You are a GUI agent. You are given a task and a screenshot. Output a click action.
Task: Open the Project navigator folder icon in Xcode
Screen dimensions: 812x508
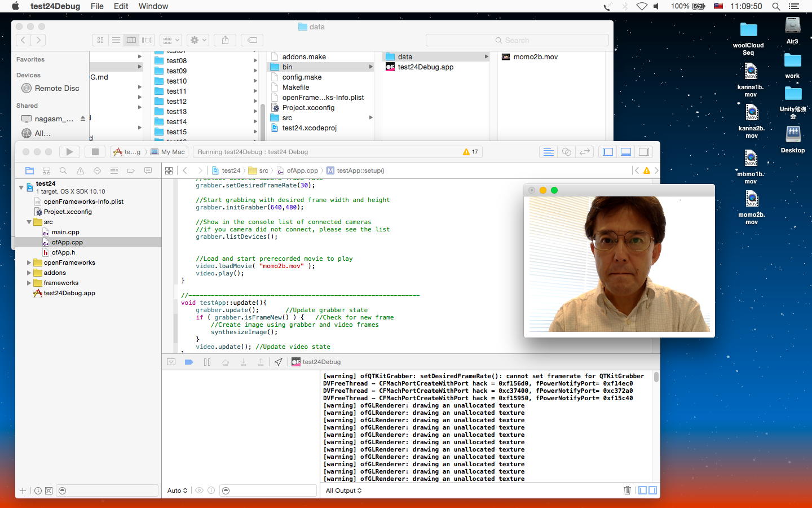click(x=29, y=170)
